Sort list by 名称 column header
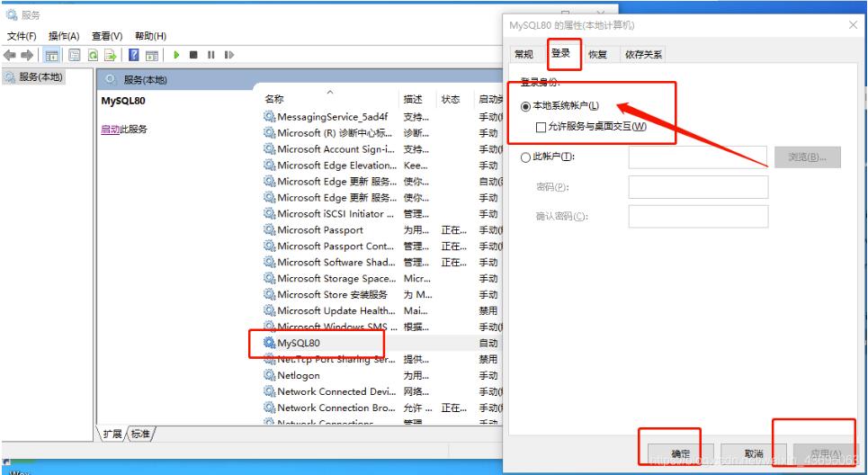868x475 pixels. click(x=274, y=99)
